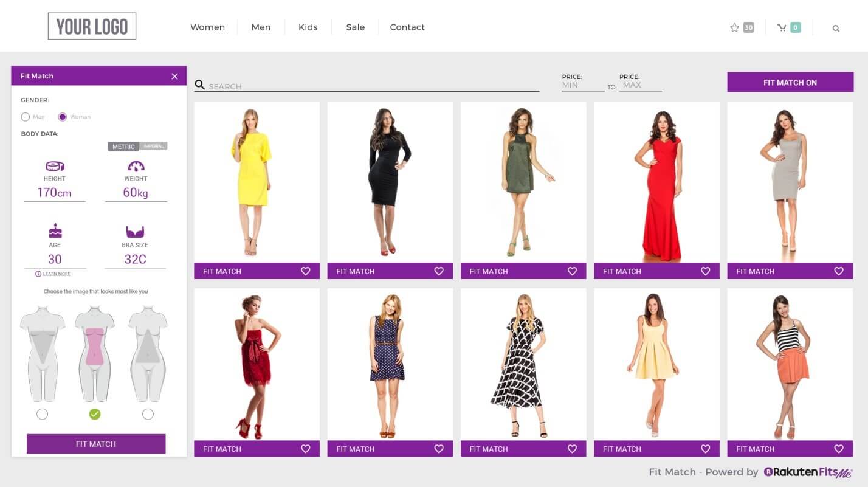Screen dimensions: 868x487
Task: Select the Woman gender radio button
Action: pos(62,117)
